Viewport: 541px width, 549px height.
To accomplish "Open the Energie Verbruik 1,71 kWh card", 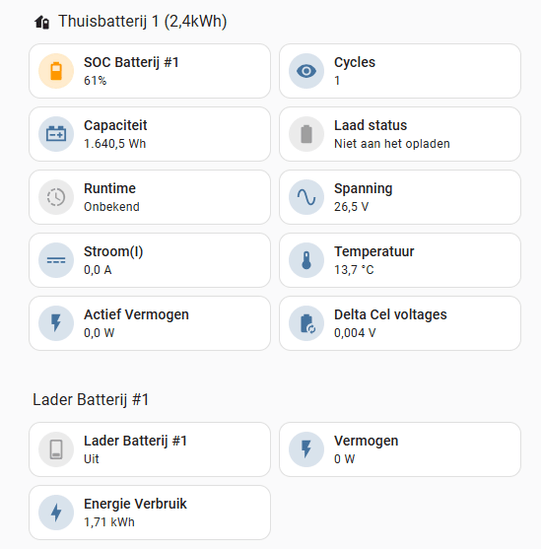I will tap(150, 513).
